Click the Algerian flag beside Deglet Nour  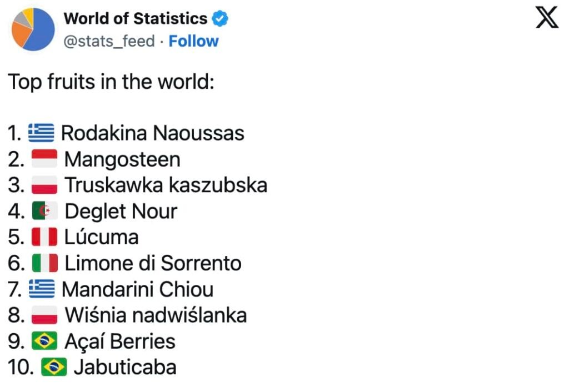(44, 212)
